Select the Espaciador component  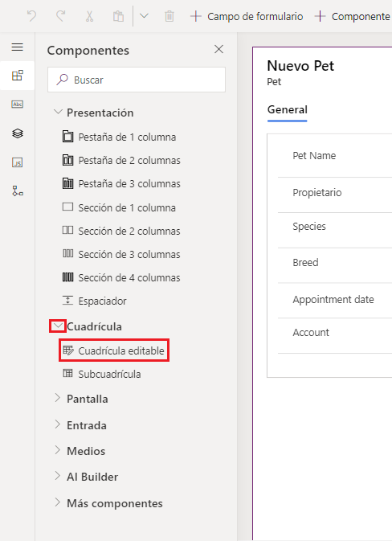(95, 301)
